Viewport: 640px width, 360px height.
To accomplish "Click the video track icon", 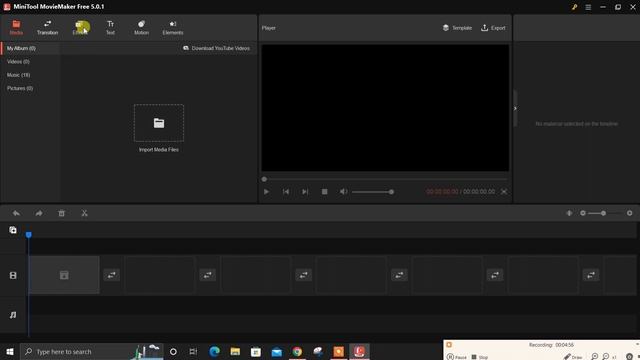I will 13,276.
